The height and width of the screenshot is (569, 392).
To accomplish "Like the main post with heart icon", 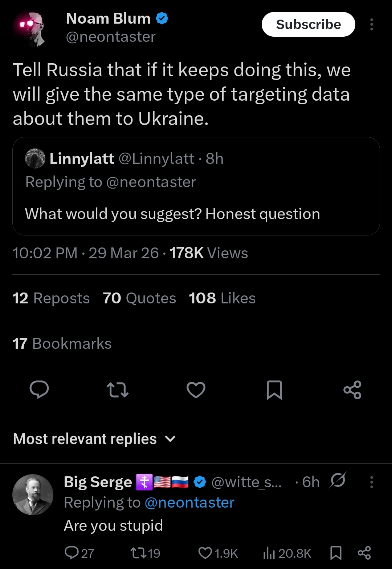I will pyautogui.click(x=196, y=390).
